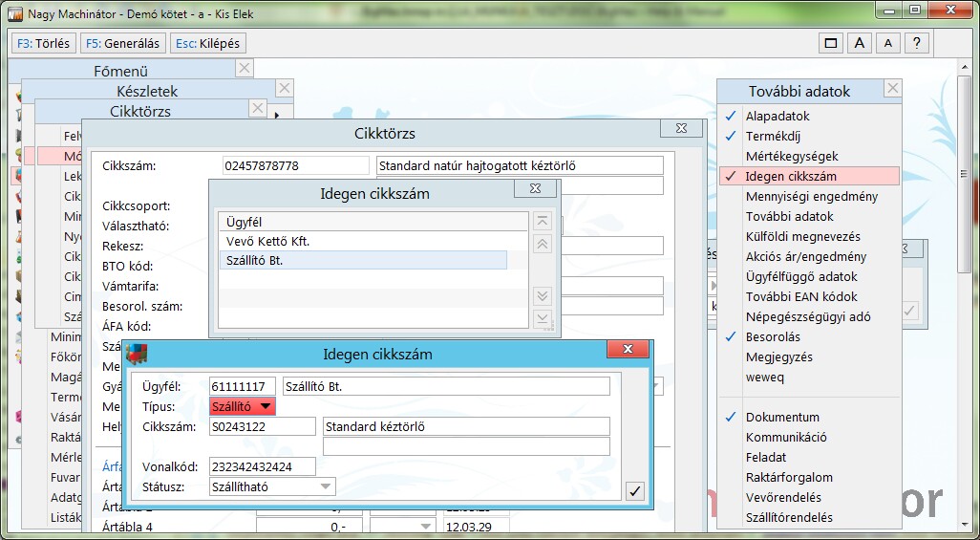
Task: Click Ártábla 4 date 12.03.29
Action: [477, 527]
